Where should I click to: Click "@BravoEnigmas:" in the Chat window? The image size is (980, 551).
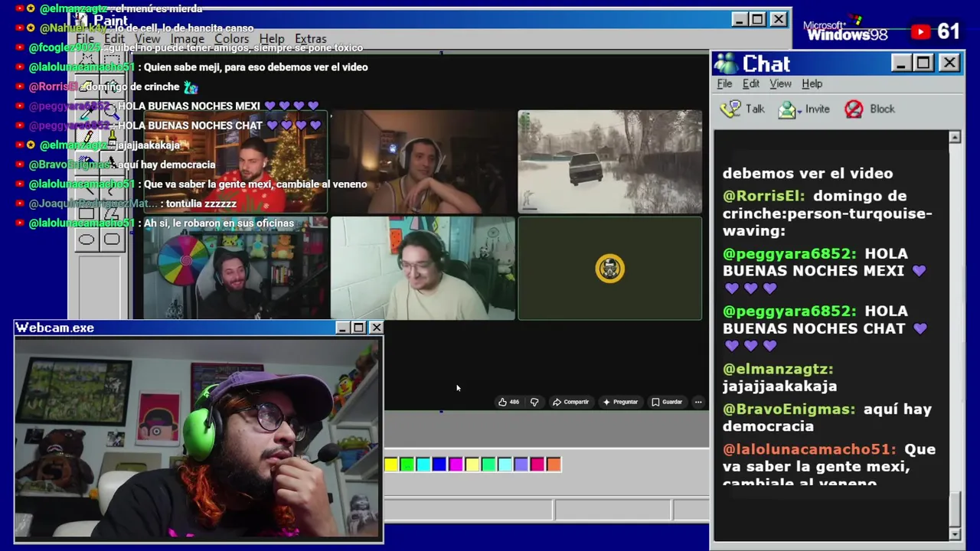pos(789,409)
